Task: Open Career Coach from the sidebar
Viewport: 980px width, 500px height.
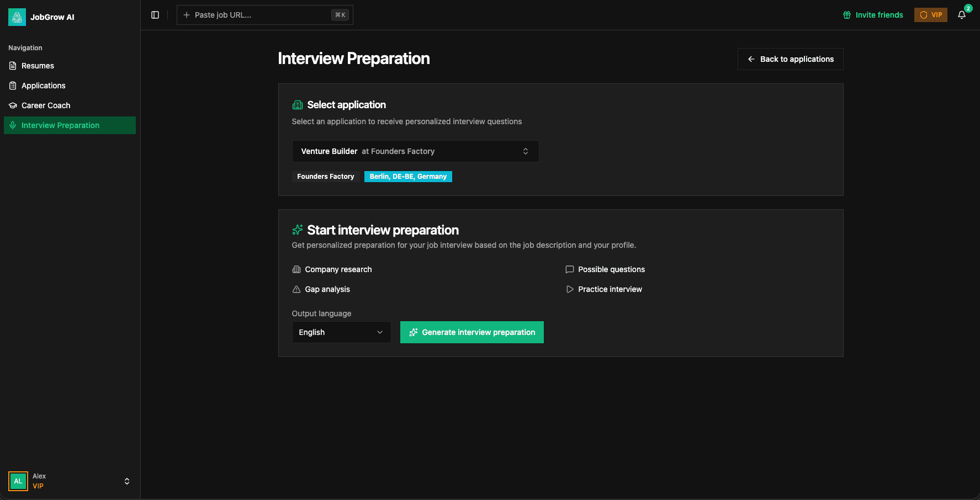Action: click(x=46, y=105)
